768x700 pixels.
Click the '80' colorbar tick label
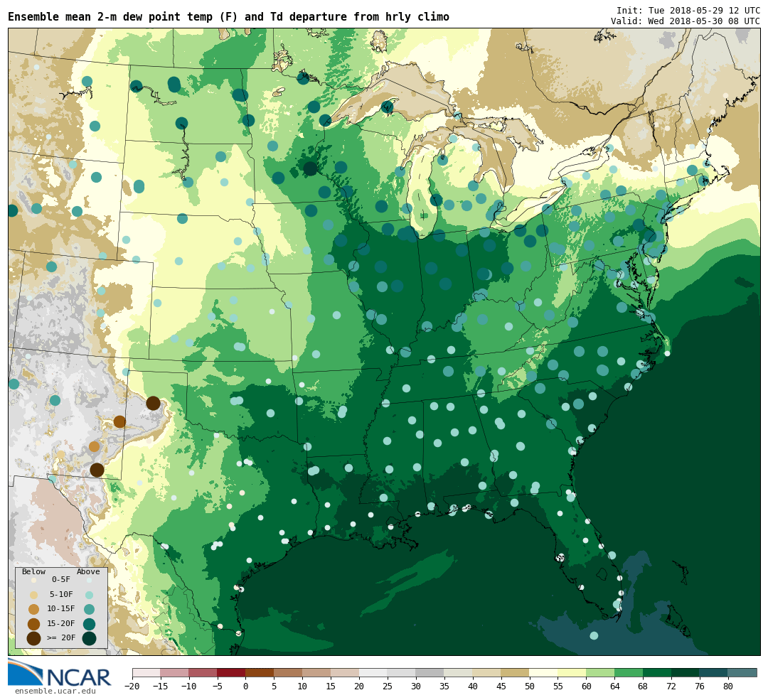728,686
